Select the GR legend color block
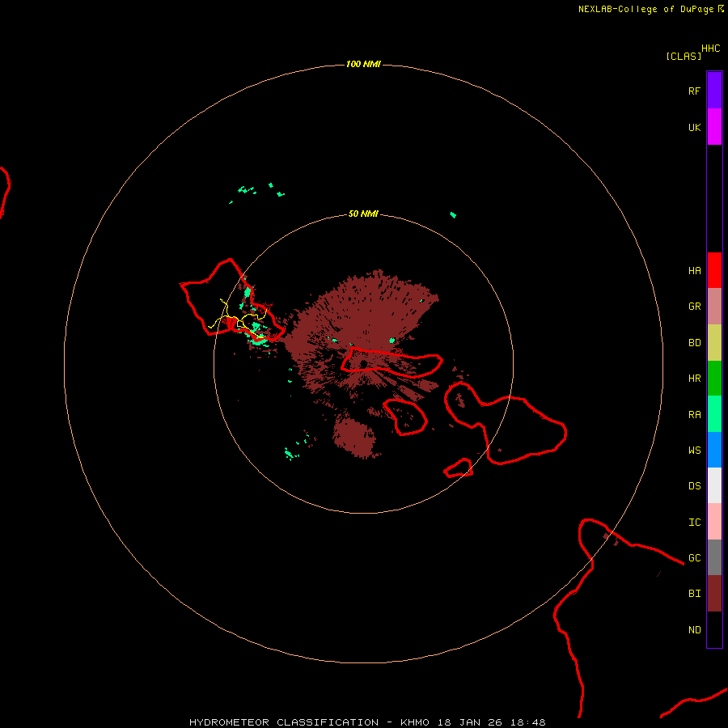This screenshot has height=728, width=728. 714,307
